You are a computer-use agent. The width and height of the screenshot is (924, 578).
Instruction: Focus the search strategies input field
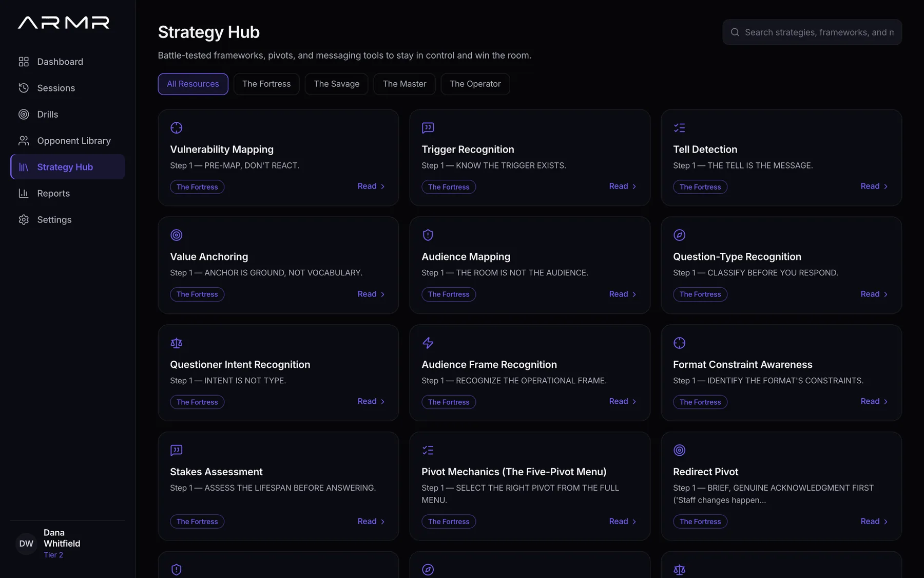pyautogui.click(x=812, y=32)
